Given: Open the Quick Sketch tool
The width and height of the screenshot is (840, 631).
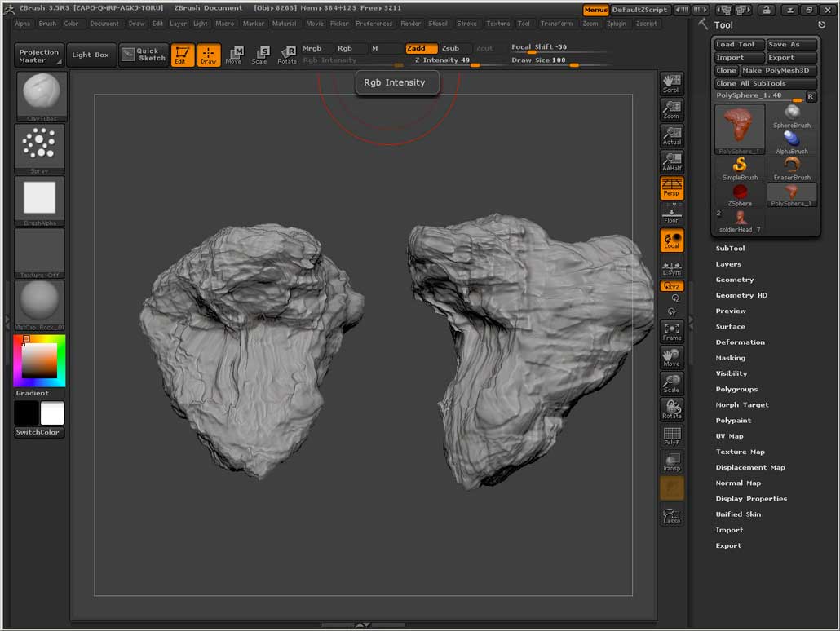Looking at the screenshot, I should click(x=143, y=55).
